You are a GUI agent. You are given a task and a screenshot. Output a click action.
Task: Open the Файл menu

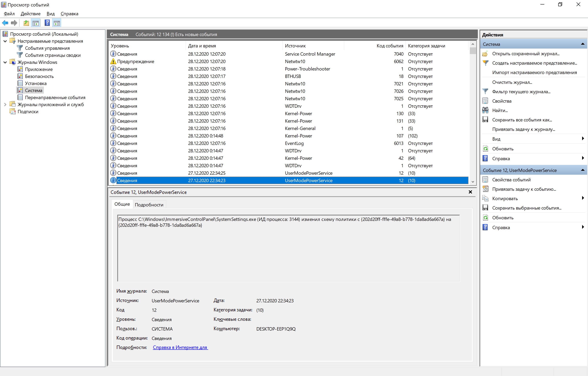coord(9,14)
